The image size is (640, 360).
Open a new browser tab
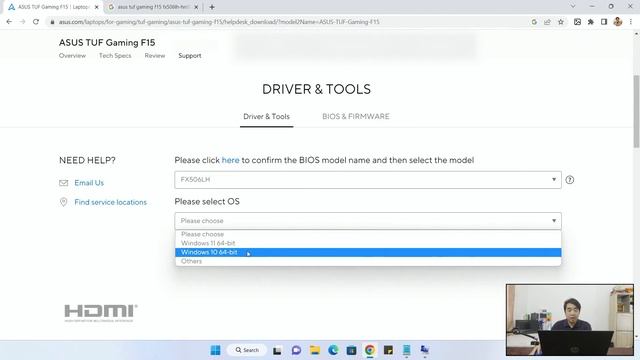click(212, 7)
